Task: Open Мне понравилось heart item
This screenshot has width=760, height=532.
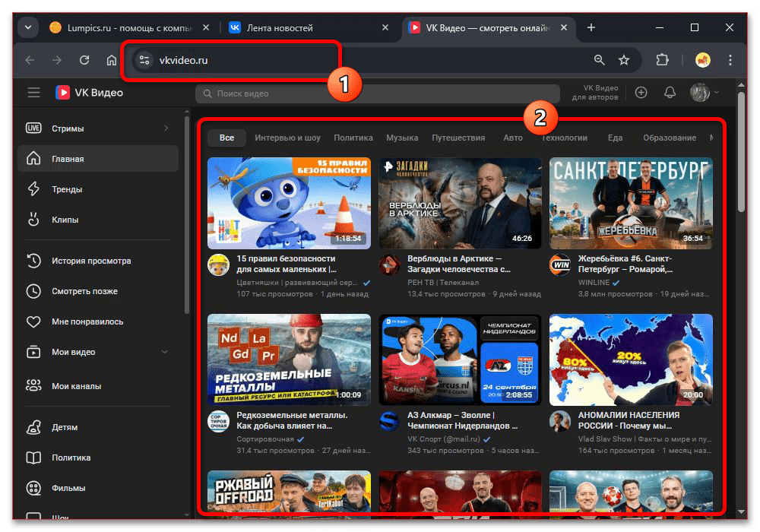Action: pos(97,321)
